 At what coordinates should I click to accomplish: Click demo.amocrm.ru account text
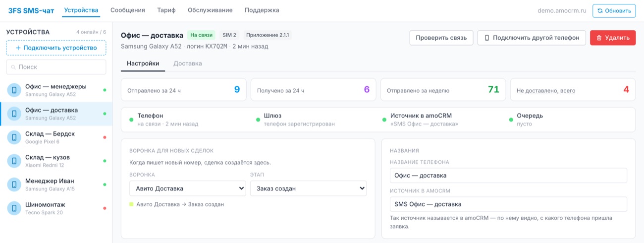click(x=562, y=10)
